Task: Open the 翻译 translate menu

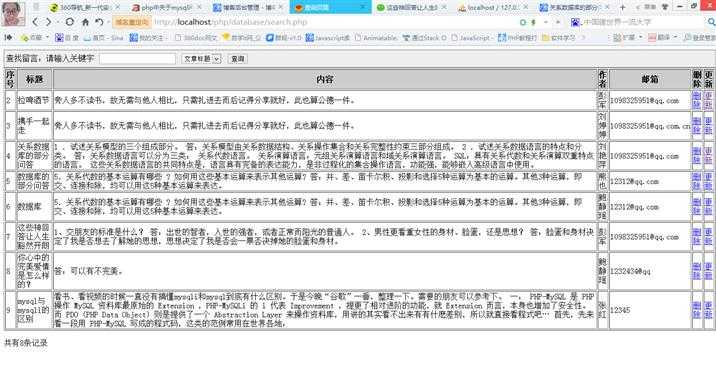Action: [662, 38]
